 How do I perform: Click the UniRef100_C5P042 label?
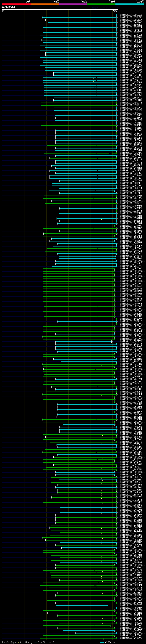click(x=131, y=467)
